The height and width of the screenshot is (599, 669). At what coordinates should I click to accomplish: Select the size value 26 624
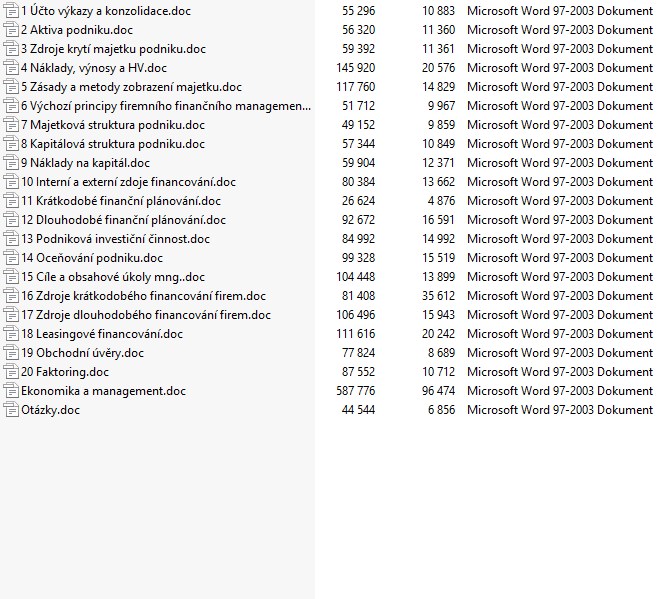click(x=358, y=201)
